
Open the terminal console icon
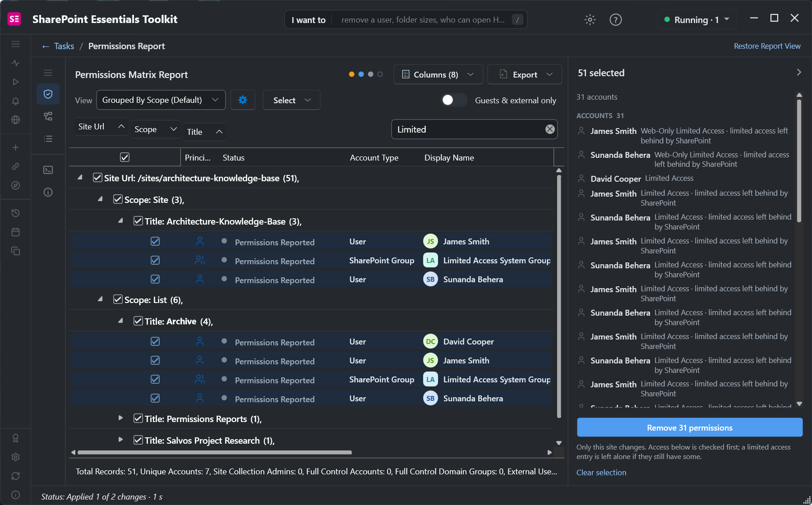[x=48, y=170]
